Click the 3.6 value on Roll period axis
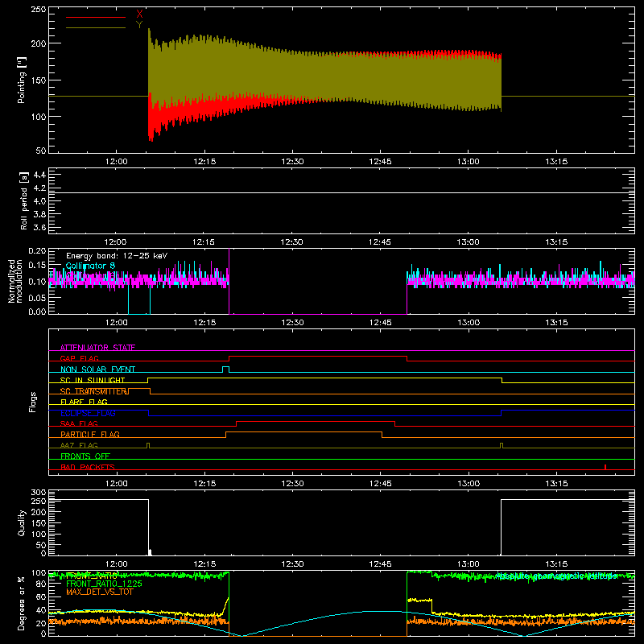 pos(39,227)
